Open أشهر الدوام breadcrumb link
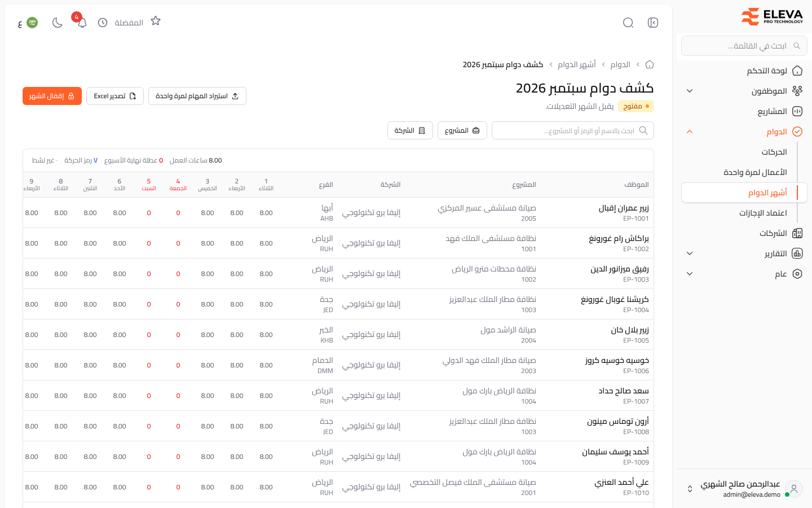Image resolution: width=812 pixels, height=508 pixels. [x=577, y=64]
